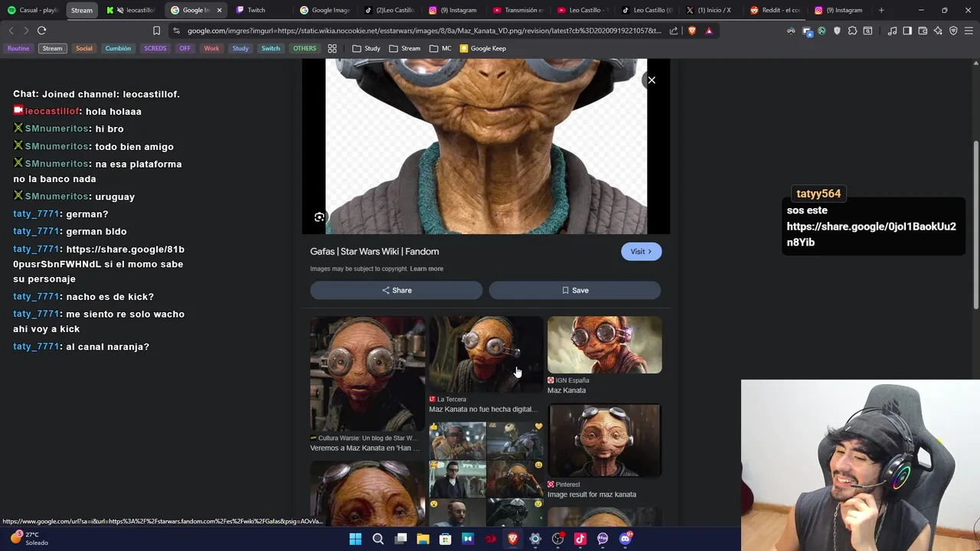Click the main Maz Kanata preview image
Image resolution: width=980 pixels, height=551 pixels.
point(486,146)
